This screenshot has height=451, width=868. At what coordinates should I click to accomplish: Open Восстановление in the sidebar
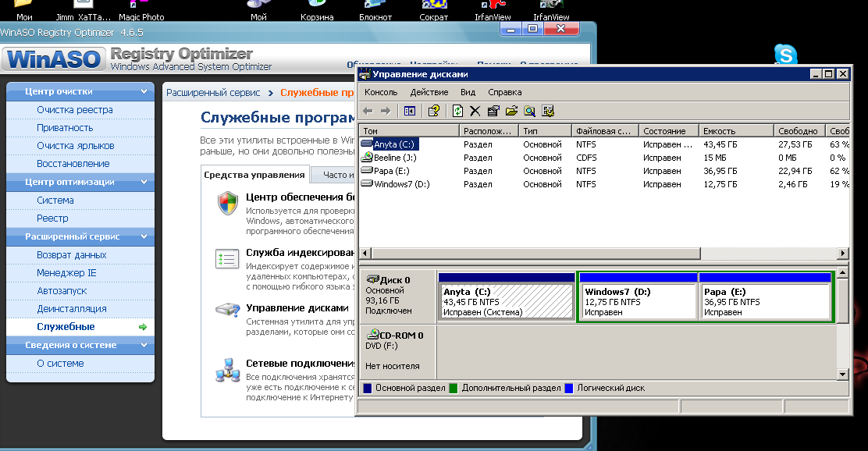(x=73, y=164)
